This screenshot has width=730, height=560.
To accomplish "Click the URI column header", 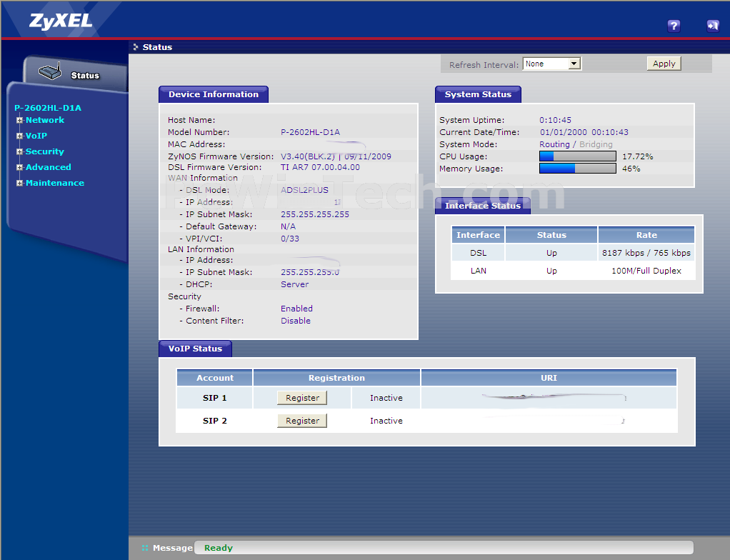I will (x=549, y=378).
